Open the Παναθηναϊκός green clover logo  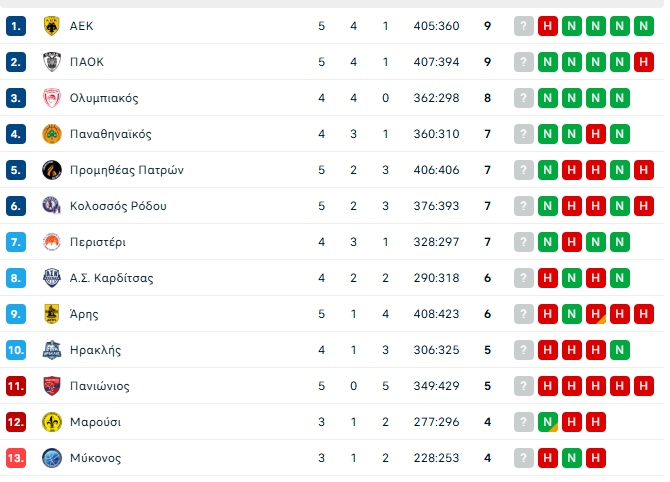pyautogui.click(x=52, y=134)
